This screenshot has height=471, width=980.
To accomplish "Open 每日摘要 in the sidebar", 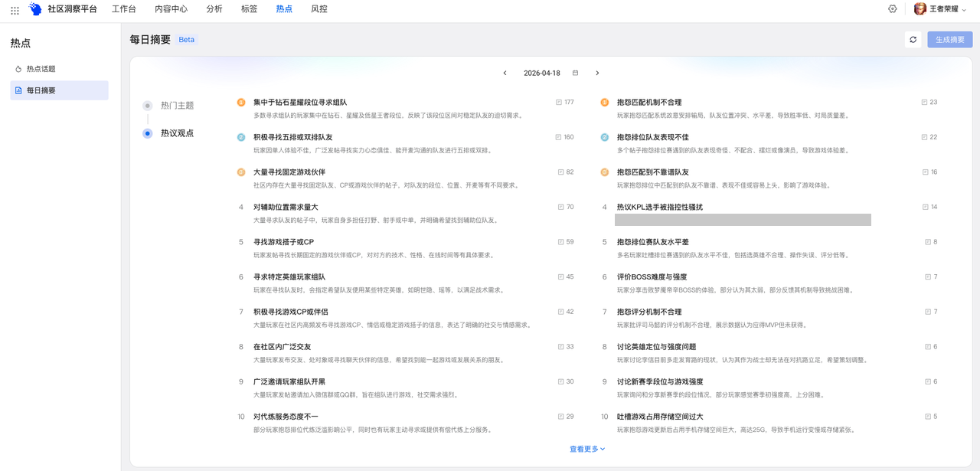I will 59,90.
